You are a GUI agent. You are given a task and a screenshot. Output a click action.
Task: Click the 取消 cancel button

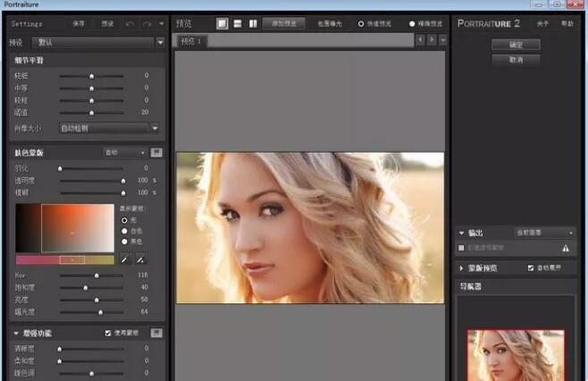click(x=517, y=60)
